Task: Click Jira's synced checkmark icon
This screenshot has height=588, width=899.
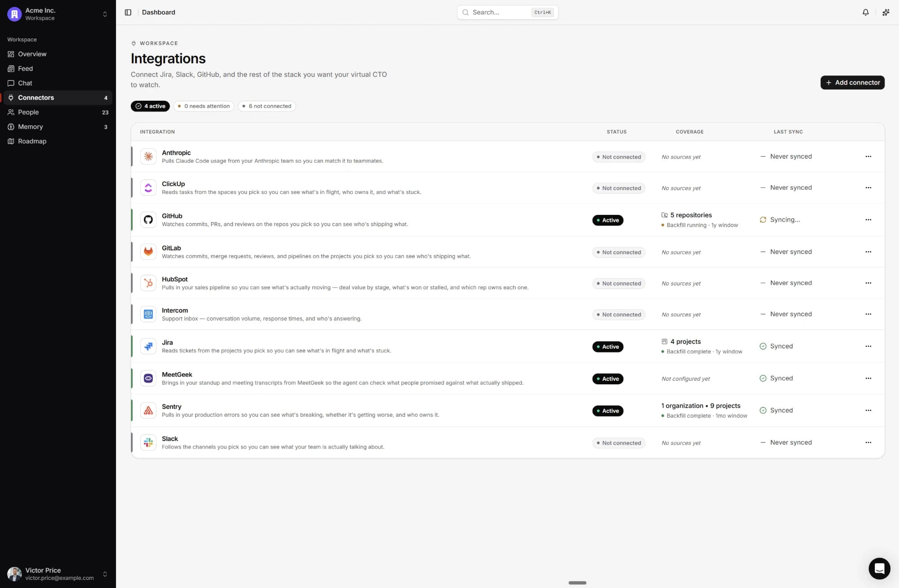Action: 763,346
